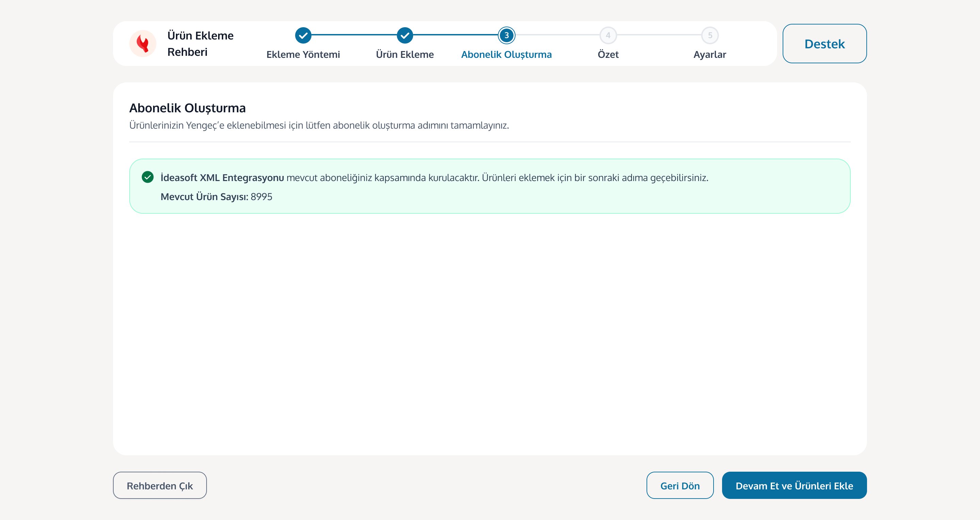Select the Abonelik Oluşturma step label

[506, 54]
